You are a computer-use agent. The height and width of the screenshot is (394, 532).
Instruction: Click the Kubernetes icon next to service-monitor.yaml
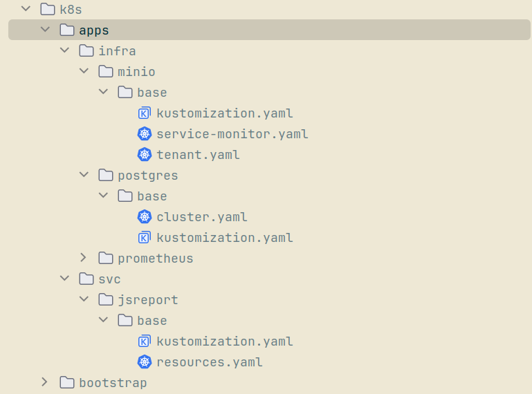tap(144, 134)
